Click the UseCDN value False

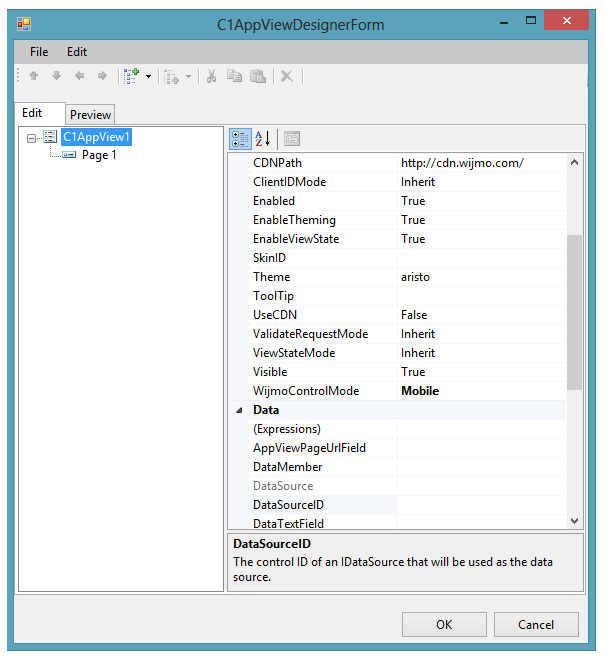point(482,315)
